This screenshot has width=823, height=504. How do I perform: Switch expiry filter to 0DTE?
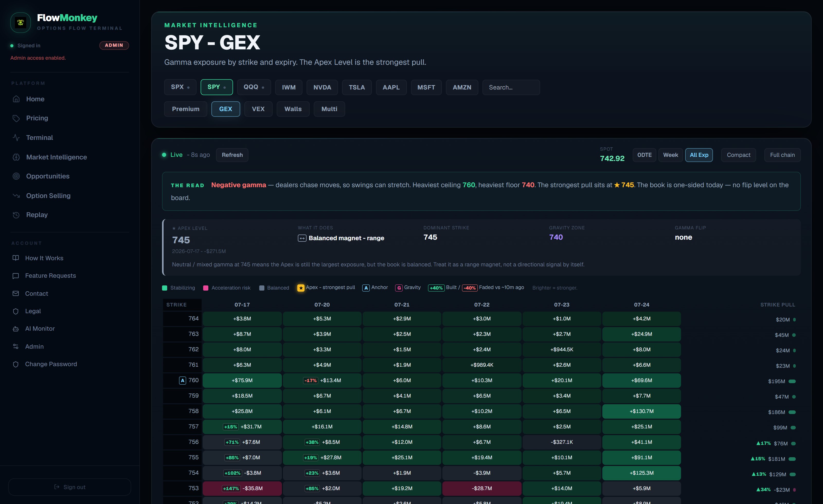[x=644, y=155]
